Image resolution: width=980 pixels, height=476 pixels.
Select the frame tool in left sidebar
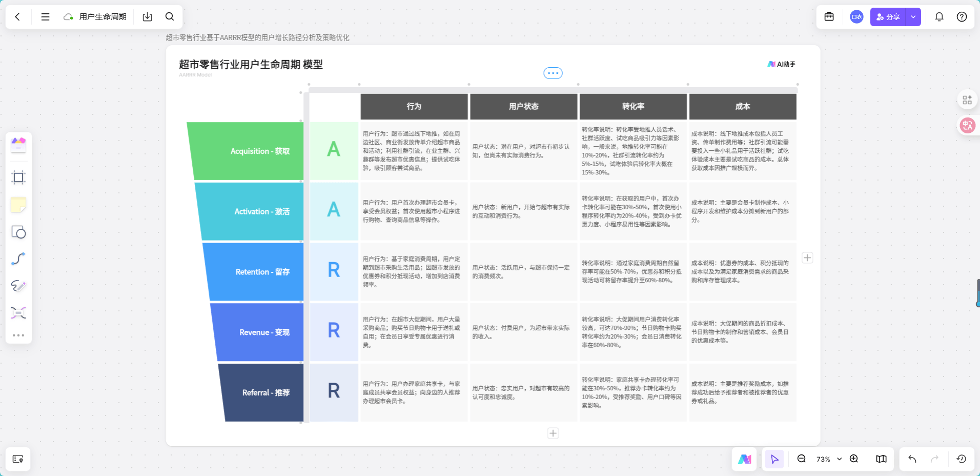(18, 177)
